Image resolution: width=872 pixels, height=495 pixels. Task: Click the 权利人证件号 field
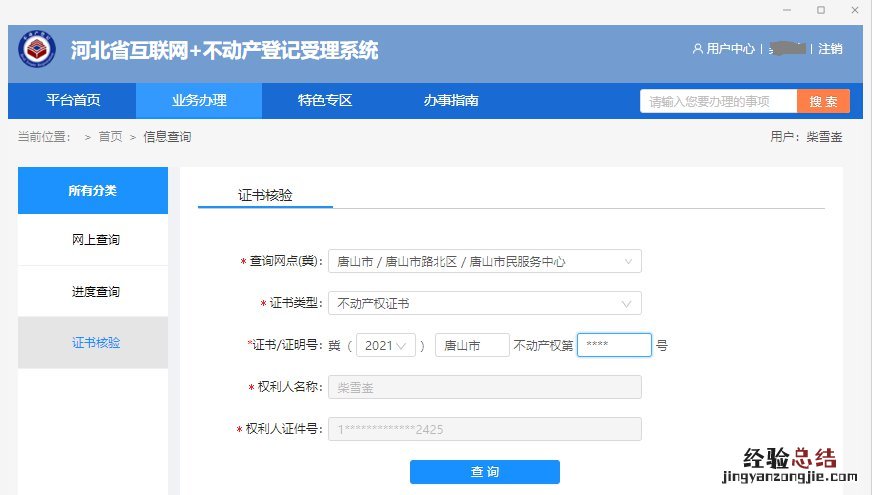coord(485,429)
